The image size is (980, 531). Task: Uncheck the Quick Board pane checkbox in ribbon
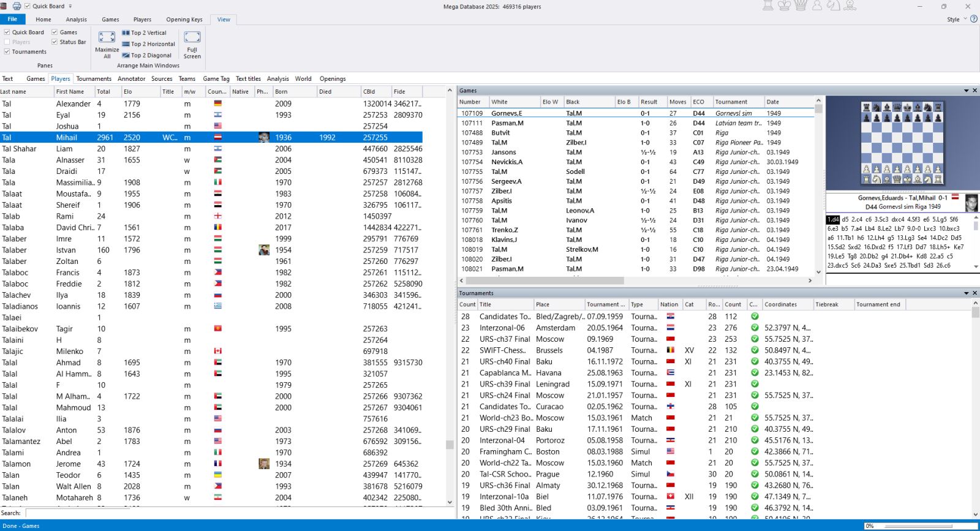click(7, 32)
